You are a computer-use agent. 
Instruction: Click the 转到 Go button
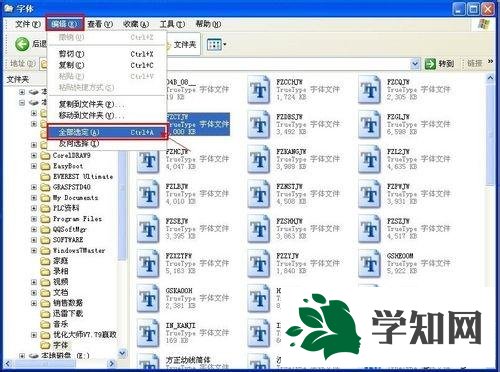pyautogui.click(x=439, y=63)
